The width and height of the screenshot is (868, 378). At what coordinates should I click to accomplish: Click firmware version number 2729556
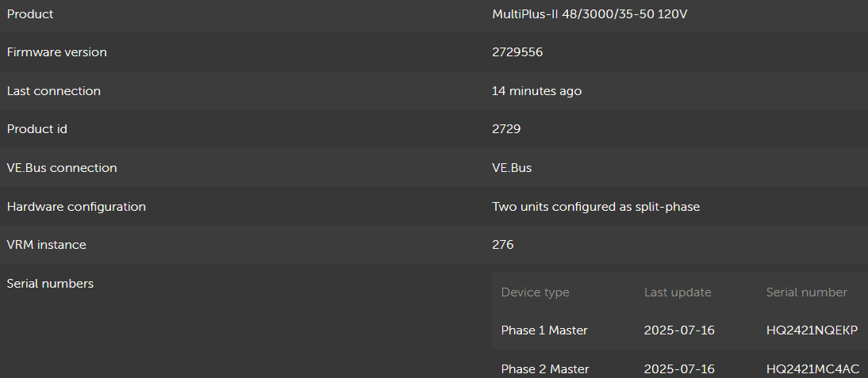517,52
